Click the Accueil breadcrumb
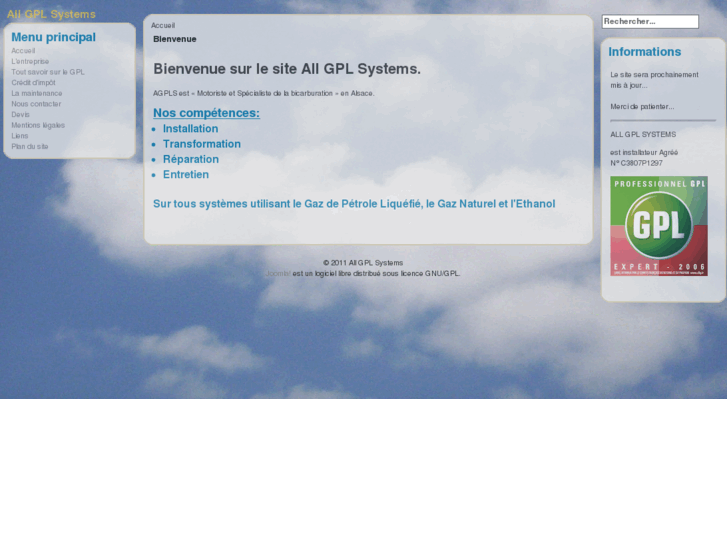 click(163, 26)
